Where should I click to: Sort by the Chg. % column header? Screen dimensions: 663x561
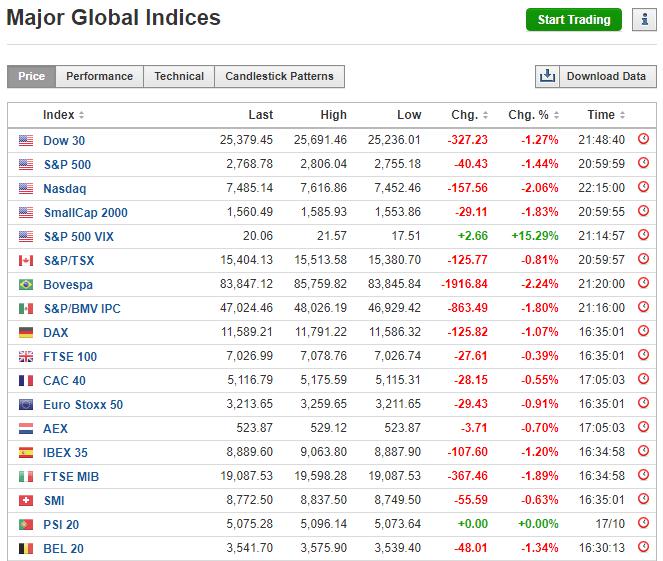click(x=533, y=115)
